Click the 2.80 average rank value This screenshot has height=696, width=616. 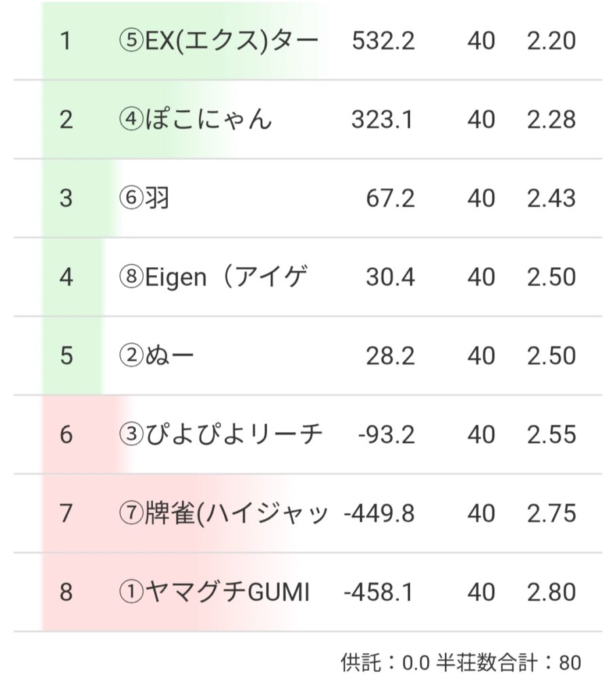point(551,593)
